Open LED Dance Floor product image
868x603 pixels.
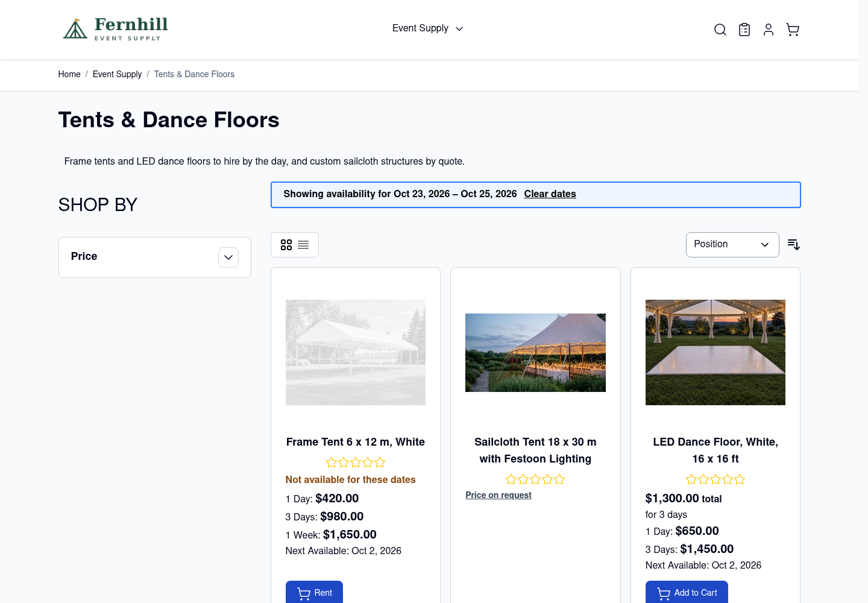pyautogui.click(x=715, y=352)
